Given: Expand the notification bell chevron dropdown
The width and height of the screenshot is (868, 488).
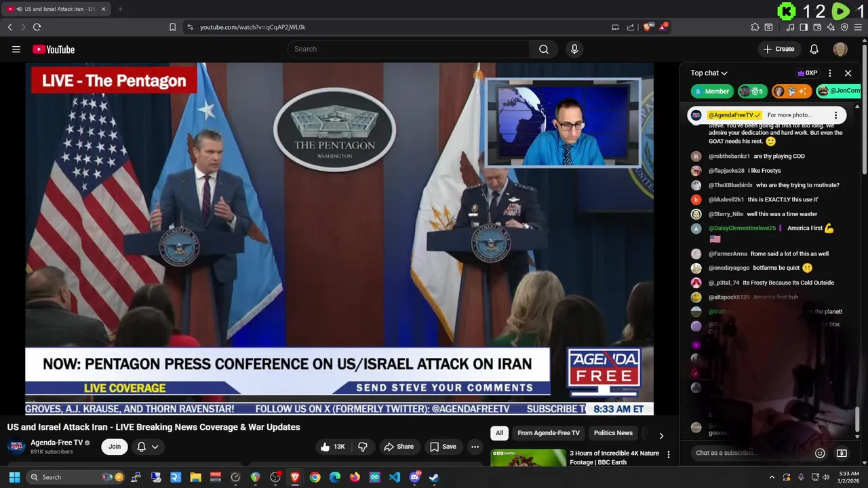Looking at the screenshot, I should point(155,447).
